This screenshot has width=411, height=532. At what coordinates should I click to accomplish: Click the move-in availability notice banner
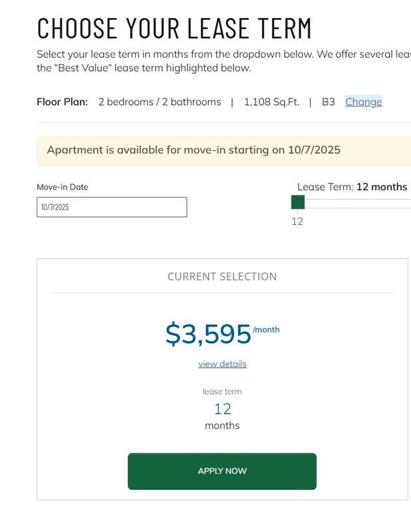tap(223, 150)
